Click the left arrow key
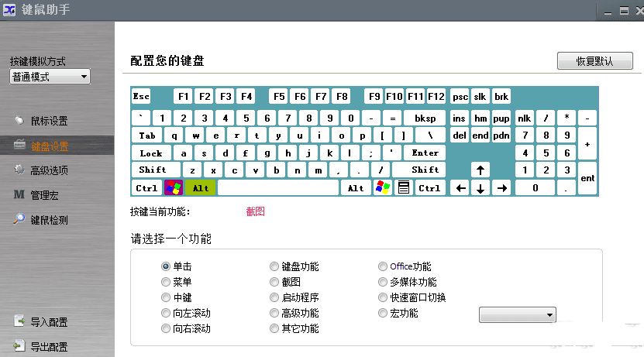Screen dimensions: 644x357 (460, 187)
